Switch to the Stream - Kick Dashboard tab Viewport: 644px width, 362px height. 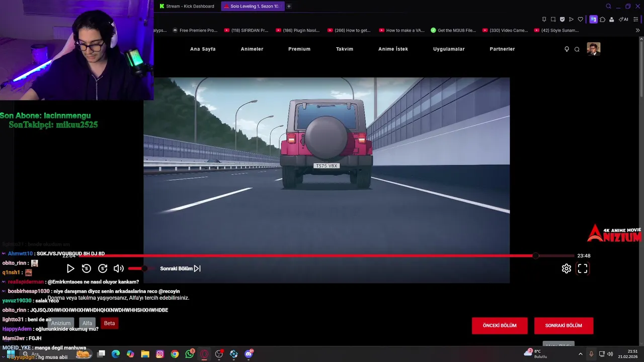(x=187, y=6)
